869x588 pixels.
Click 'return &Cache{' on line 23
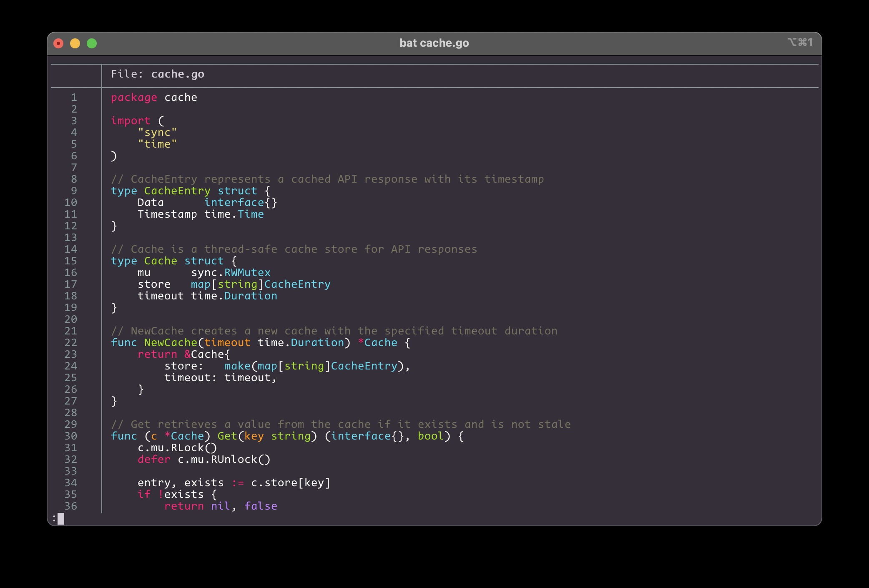184,354
